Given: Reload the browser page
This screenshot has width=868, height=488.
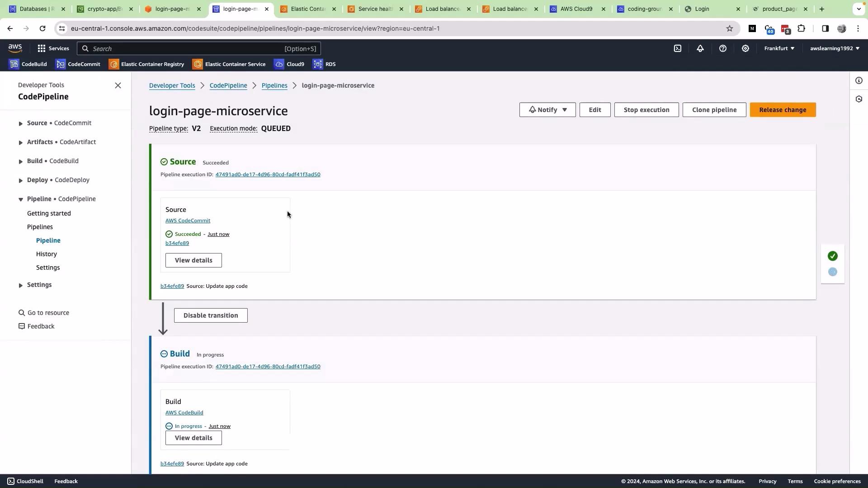Looking at the screenshot, I should [x=42, y=28].
